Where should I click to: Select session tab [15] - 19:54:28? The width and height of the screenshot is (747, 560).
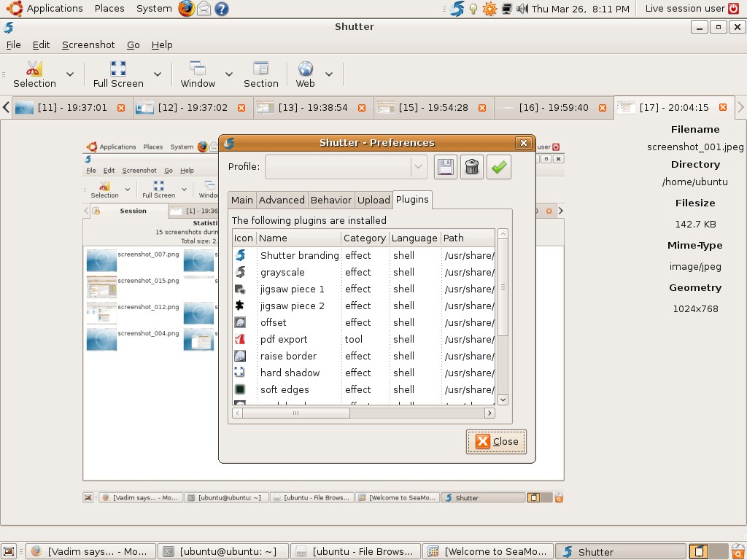click(433, 108)
